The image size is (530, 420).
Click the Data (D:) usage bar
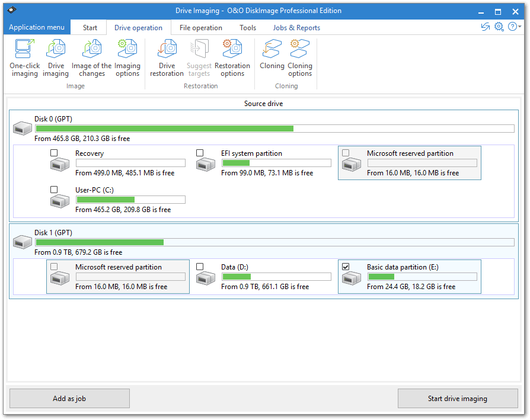276,277
